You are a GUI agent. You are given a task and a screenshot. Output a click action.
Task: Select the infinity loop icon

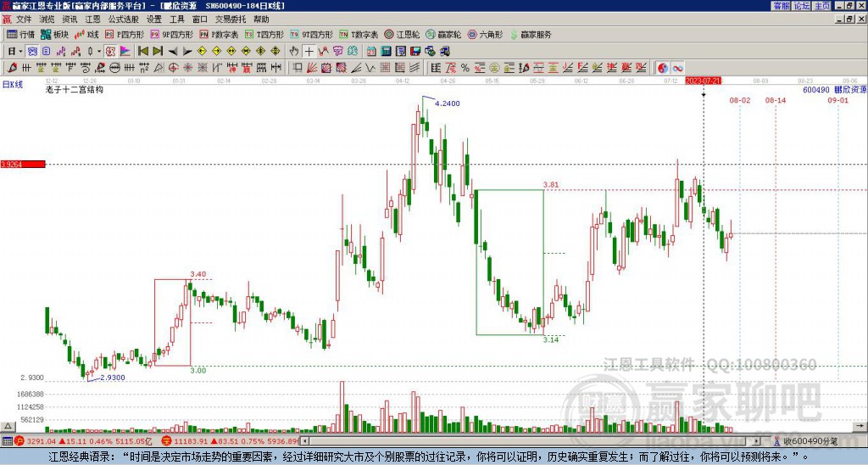[x=677, y=68]
